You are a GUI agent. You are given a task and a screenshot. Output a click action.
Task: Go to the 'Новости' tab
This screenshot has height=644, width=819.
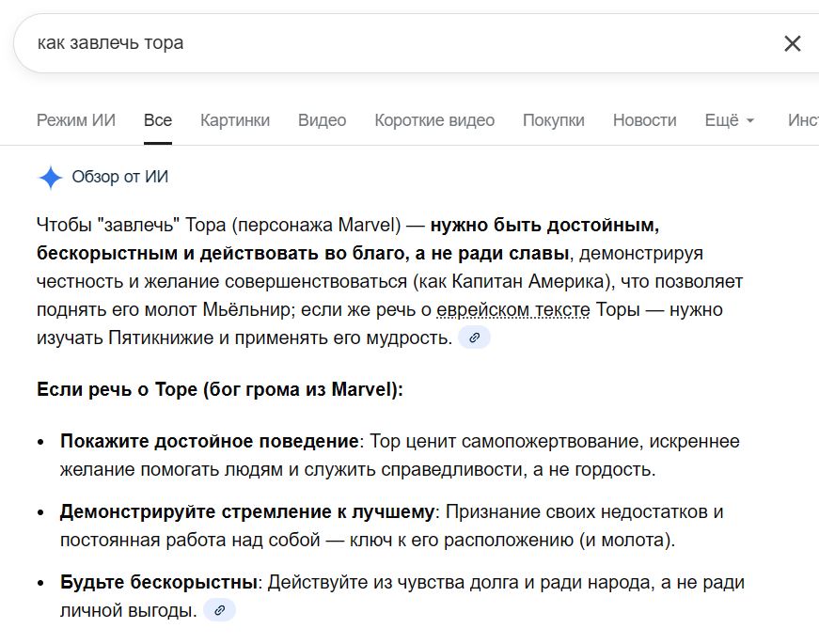(645, 120)
